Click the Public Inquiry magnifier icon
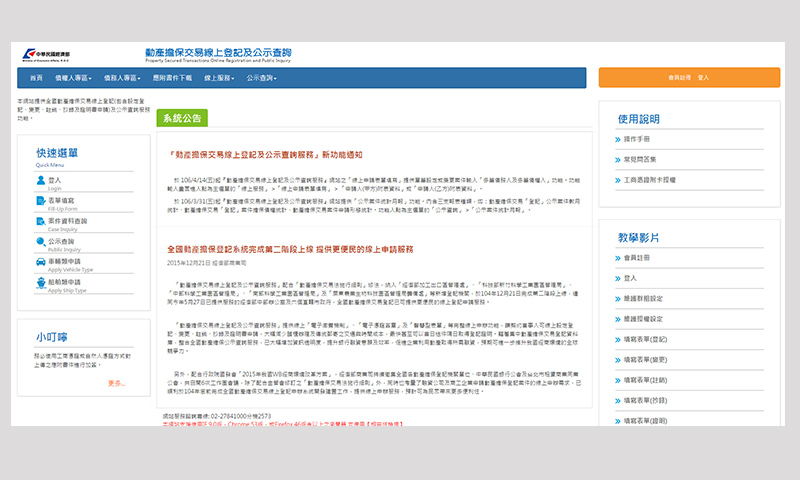 (41, 242)
